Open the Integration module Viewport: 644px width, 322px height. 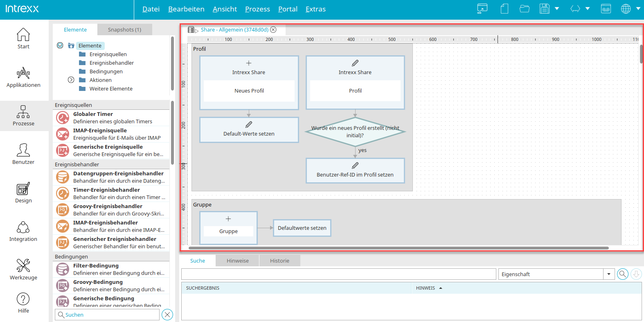coord(23,231)
